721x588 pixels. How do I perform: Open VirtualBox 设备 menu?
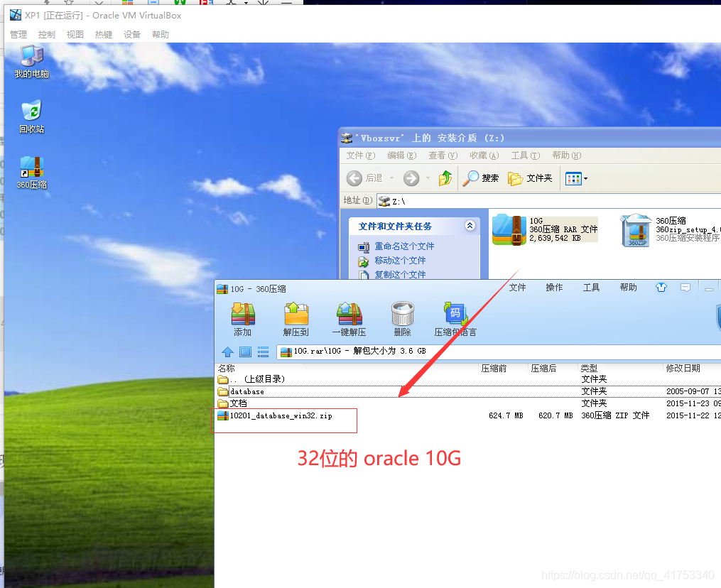pyautogui.click(x=132, y=35)
